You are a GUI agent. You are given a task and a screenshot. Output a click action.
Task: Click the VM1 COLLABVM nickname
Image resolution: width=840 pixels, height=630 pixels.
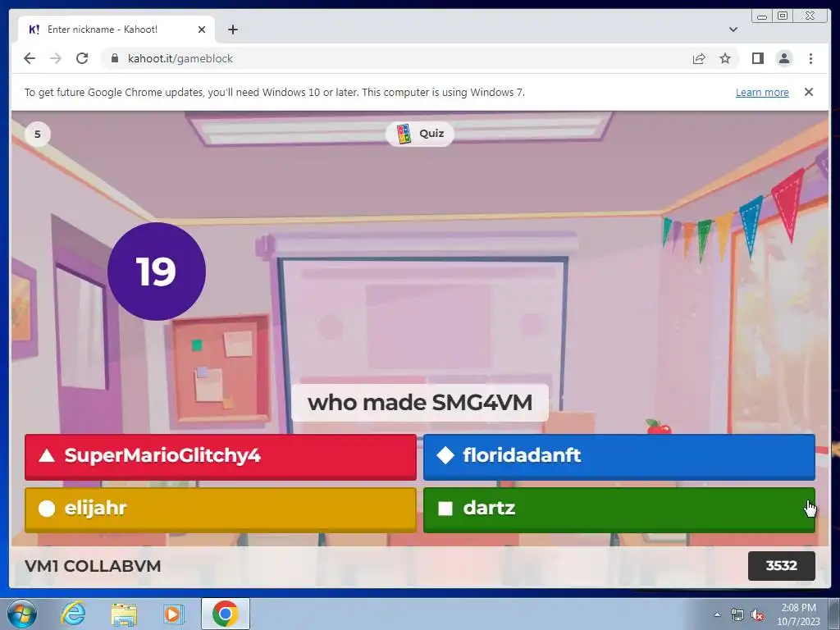coord(93,566)
